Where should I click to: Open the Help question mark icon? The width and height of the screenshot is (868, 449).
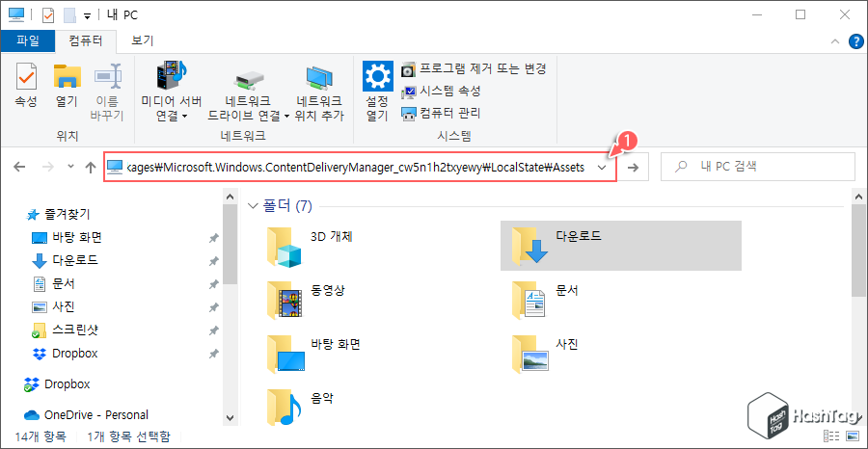[x=855, y=41]
